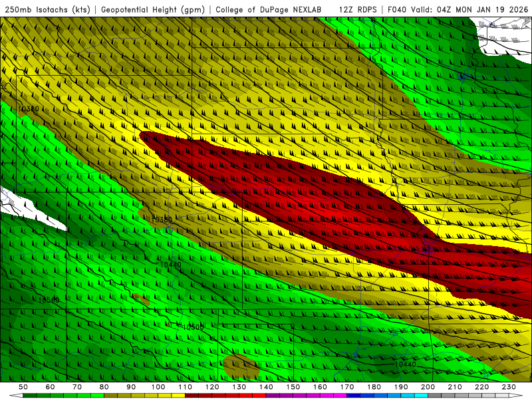Select the 100 knot scale label

click(x=158, y=387)
